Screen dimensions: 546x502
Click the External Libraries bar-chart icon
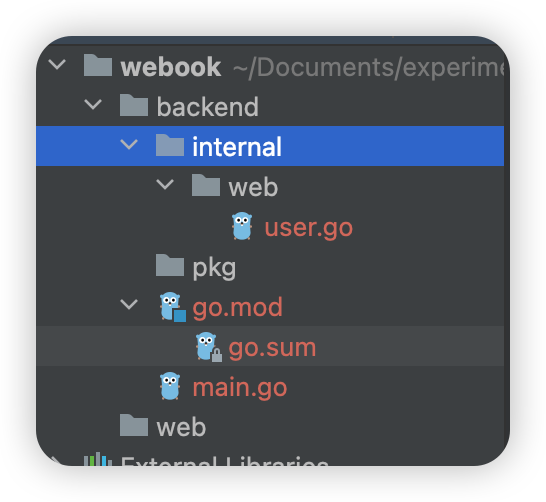[98, 459]
